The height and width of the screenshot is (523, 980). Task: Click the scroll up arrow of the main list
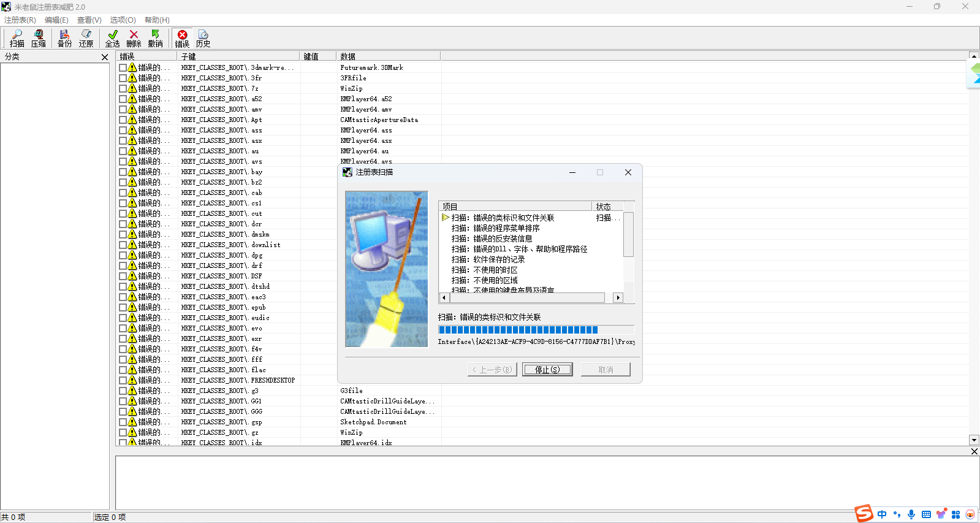coord(974,56)
